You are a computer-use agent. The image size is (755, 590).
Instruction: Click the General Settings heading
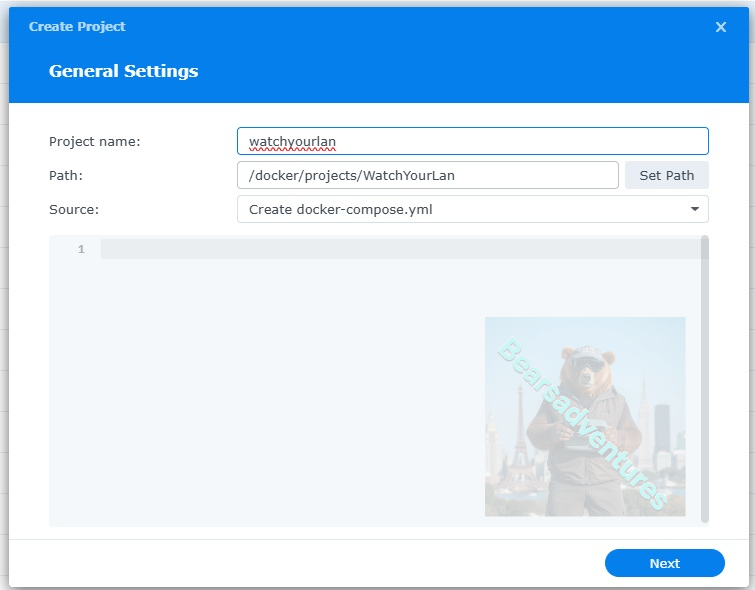point(123,71)
